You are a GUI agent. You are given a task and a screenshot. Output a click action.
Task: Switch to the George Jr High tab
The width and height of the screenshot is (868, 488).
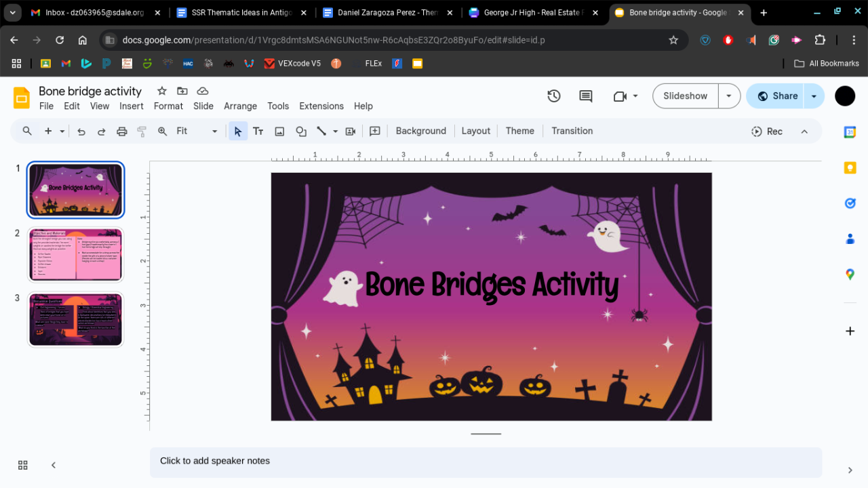(534, 13)
